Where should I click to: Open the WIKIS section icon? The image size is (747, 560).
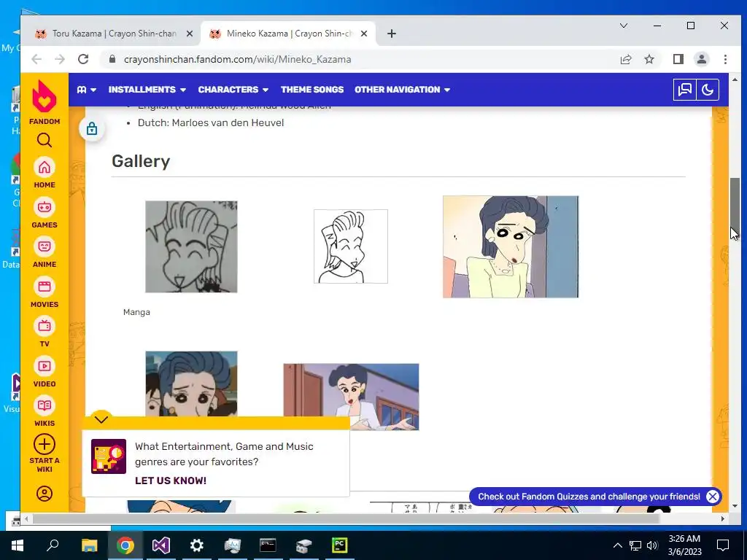(44, 405)
